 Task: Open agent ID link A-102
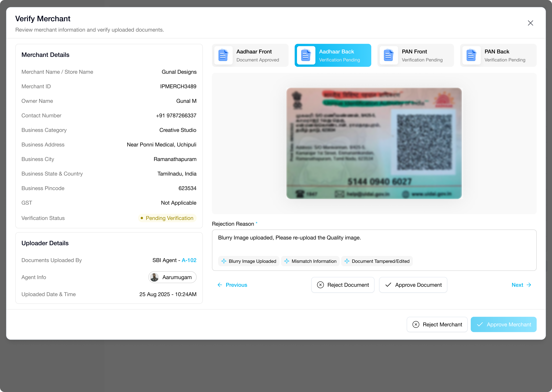pos(189,260)
